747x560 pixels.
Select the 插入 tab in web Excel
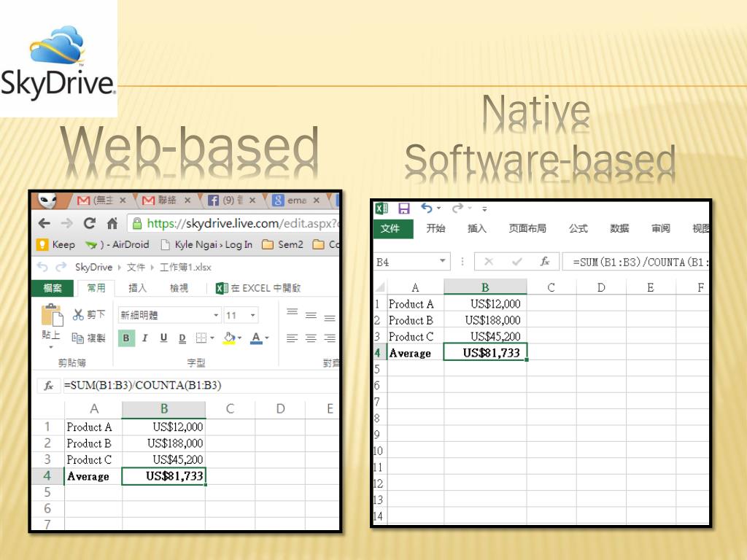coord(137,288)
